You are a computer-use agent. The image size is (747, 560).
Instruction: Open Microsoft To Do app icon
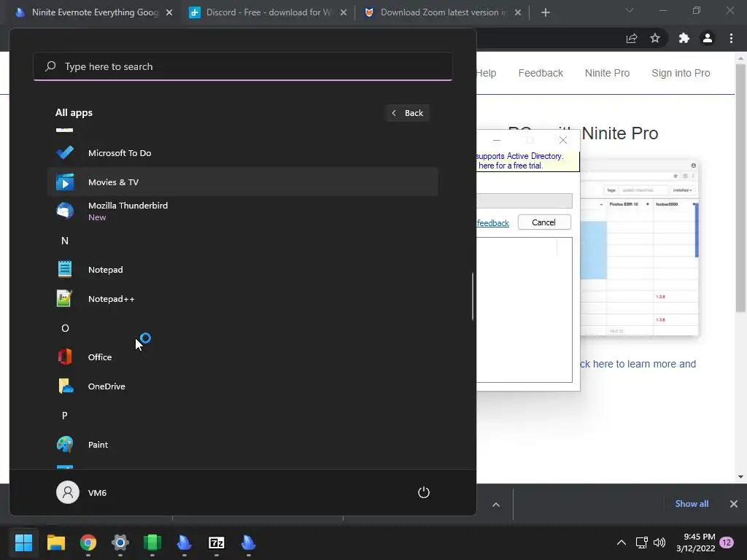[65, 153]
